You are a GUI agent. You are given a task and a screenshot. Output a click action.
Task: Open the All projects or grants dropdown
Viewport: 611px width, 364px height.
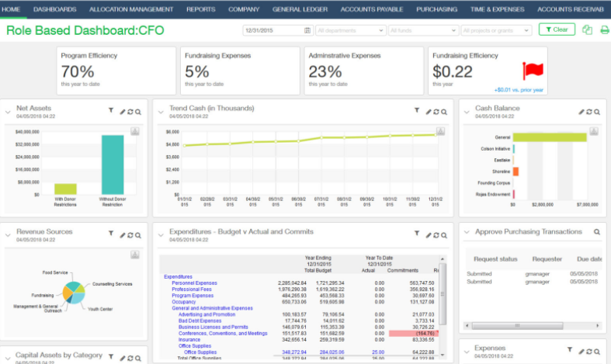point(496,30)
